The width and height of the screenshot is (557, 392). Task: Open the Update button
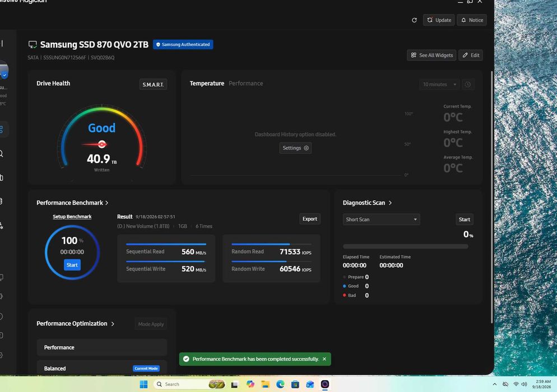[439, 20]
